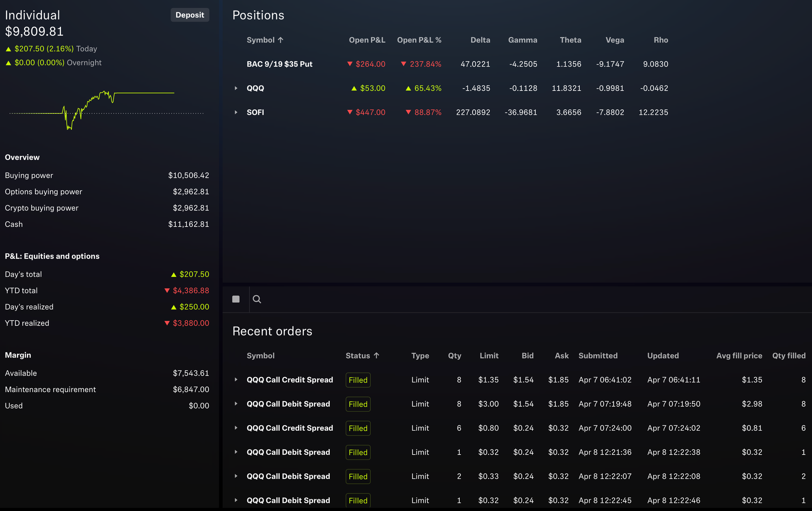This screenshot has width=812, height=511.
Task: Sort positions by Symbol arrow icon
Action: 281,40
